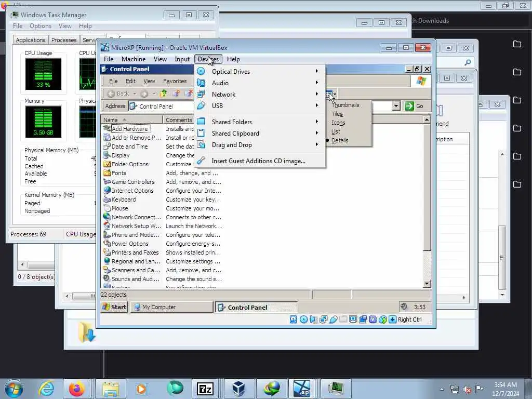Switch to Processes tab in Task Manager

point(64,40)
